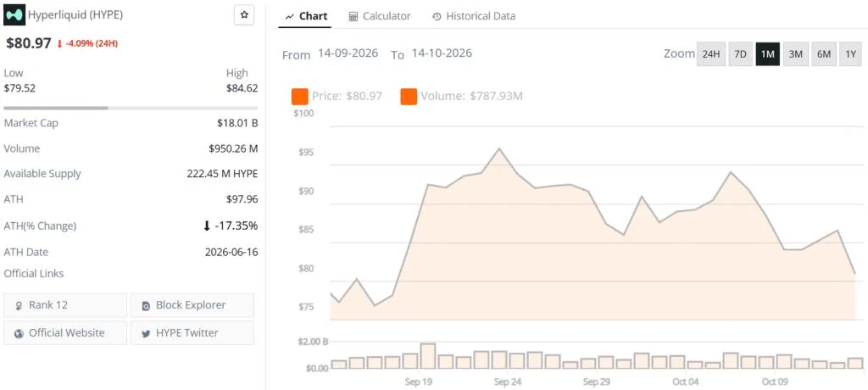The width and height of the screenshot is (868, 390).
Task: Click the Sep 29 axis label
Action: point(597,382)
